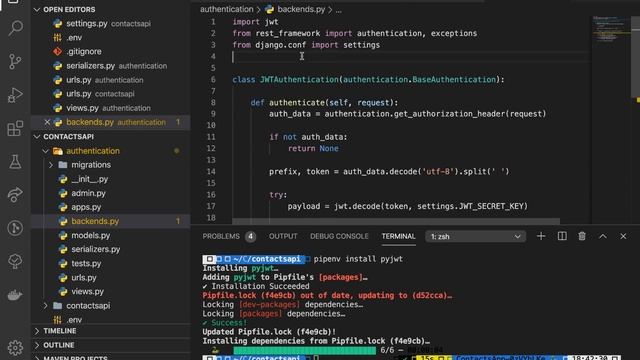Switch to the PROBLEMS tab
This screenshot has height=360, width=640.
[x=221, y=236]
